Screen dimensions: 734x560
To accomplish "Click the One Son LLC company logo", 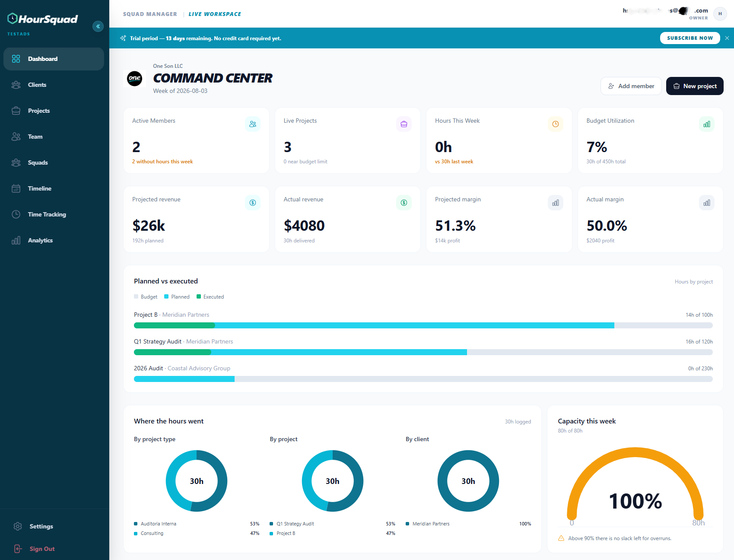I will tap(134, 78).
